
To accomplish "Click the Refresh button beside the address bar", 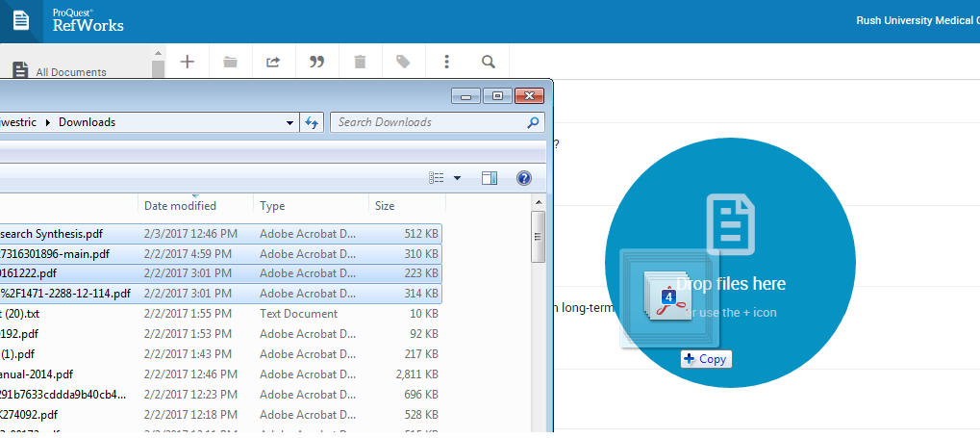I will [312, 122].
